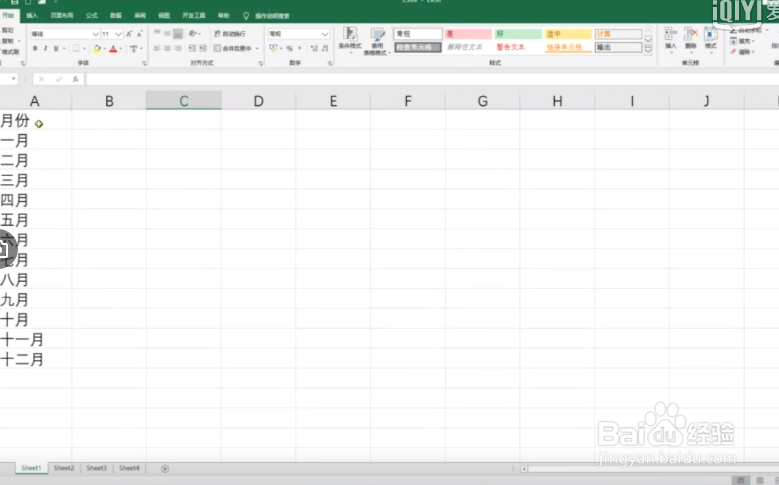Open Merge and Center dropdown arrow
This screenshot has width=779, height=485.
click(257, 48)
